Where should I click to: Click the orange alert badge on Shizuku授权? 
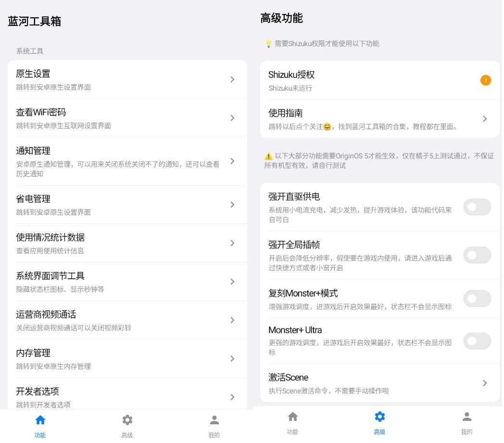(x=486, y=81)
